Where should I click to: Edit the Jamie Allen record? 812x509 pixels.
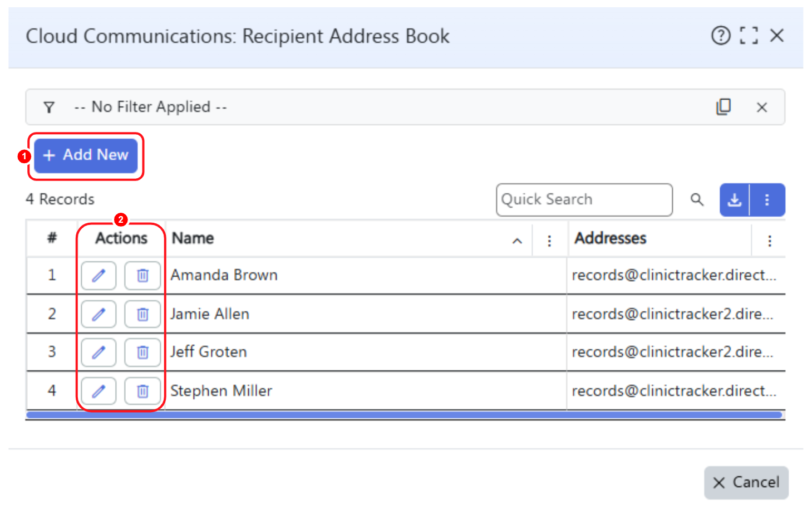click(99, 314)
